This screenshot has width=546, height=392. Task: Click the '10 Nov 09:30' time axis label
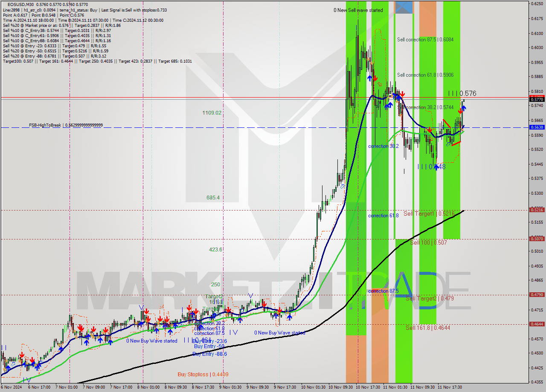[340, 387]
